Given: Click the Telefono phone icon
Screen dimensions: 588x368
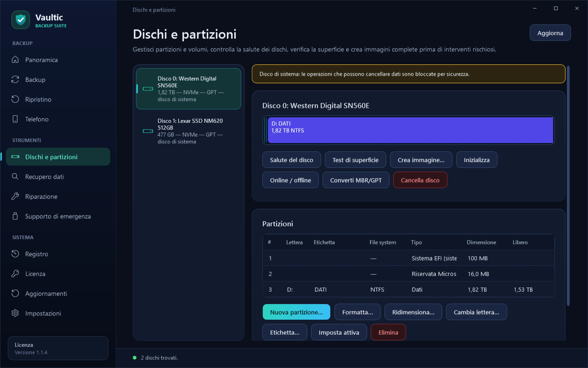Looking at the screenshot, I should coord(15,119).
